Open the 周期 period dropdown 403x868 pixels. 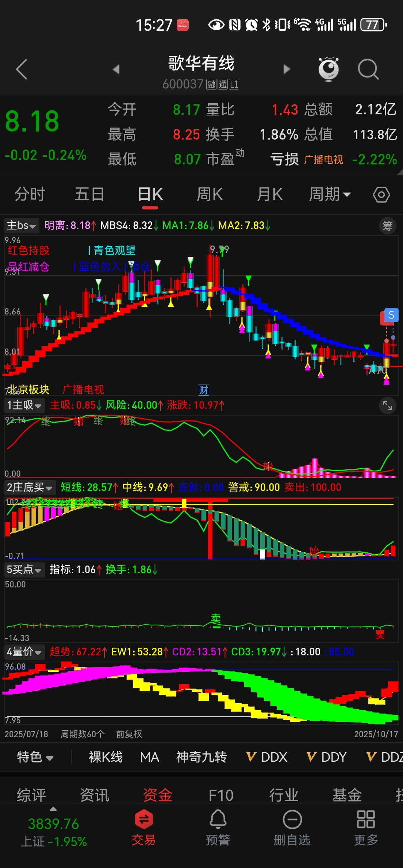point(330,194)
